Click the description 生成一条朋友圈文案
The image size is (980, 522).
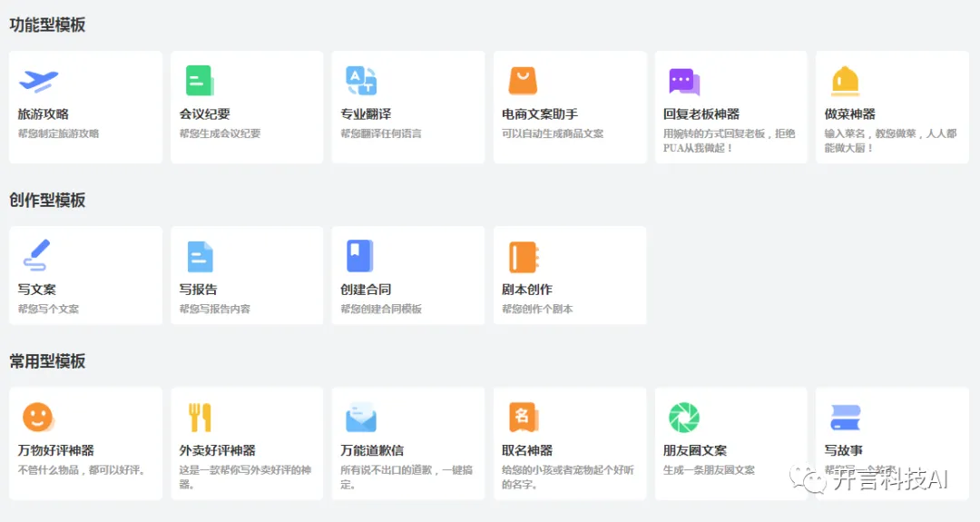(x=709, y=470)
